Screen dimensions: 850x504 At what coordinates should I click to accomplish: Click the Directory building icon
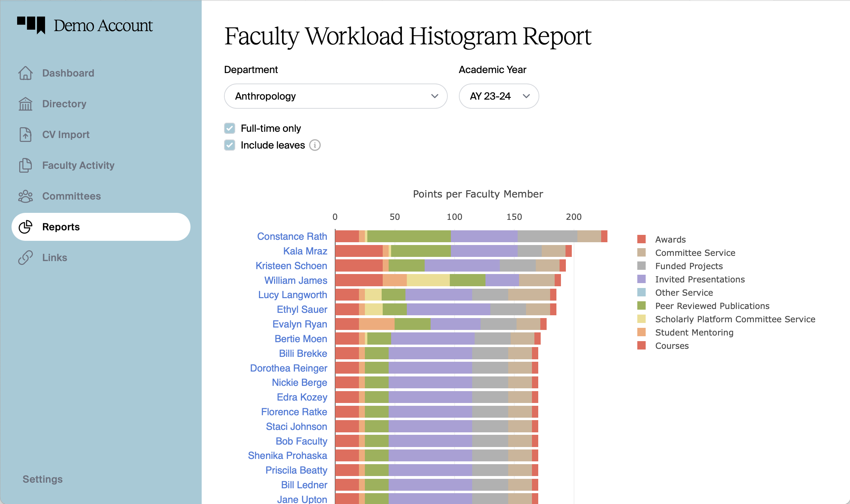click(26, 104)
